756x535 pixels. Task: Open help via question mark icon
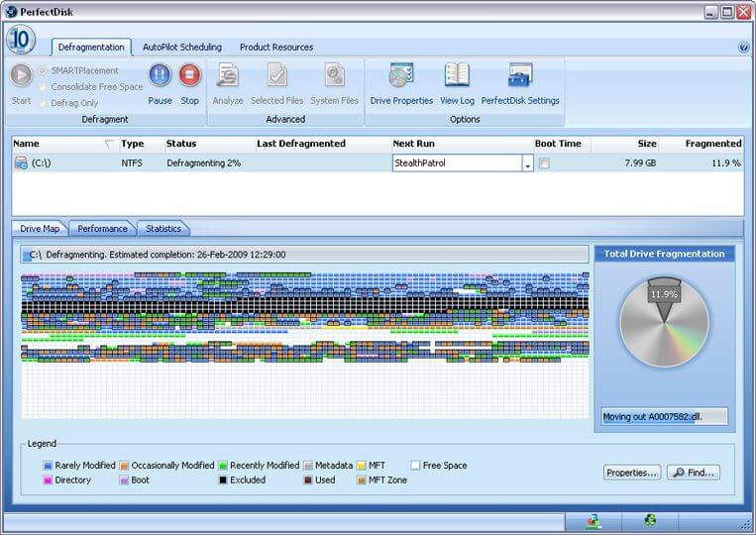coord(744,47)
